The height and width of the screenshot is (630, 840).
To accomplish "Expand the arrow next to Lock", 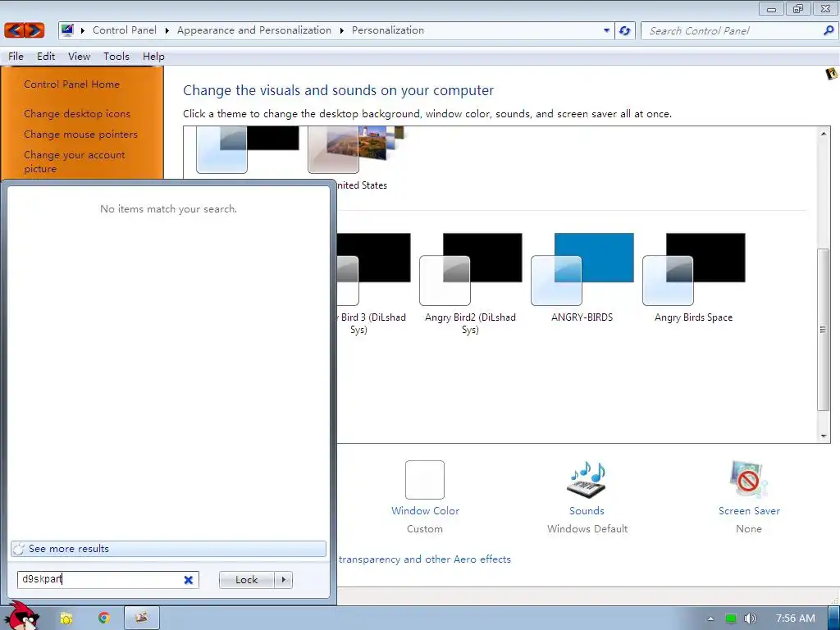I will [283, 580].
